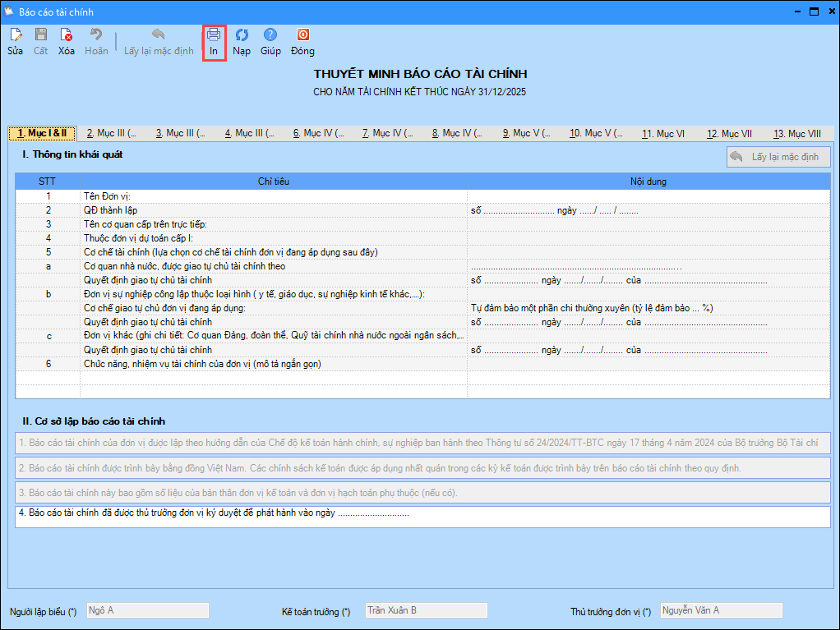Reload data with the Nạp icon
Image resolution: width=840 pixels, height=630 pixels.
(242, 35)
